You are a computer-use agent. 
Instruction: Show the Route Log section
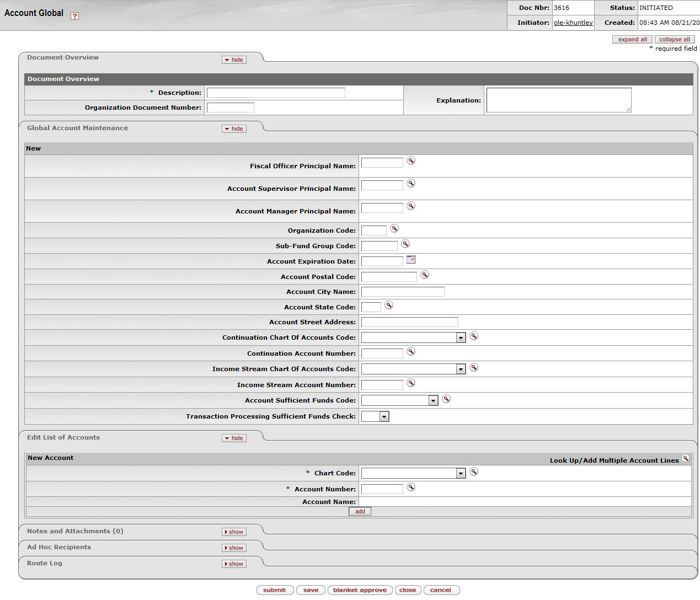(234, 564)
